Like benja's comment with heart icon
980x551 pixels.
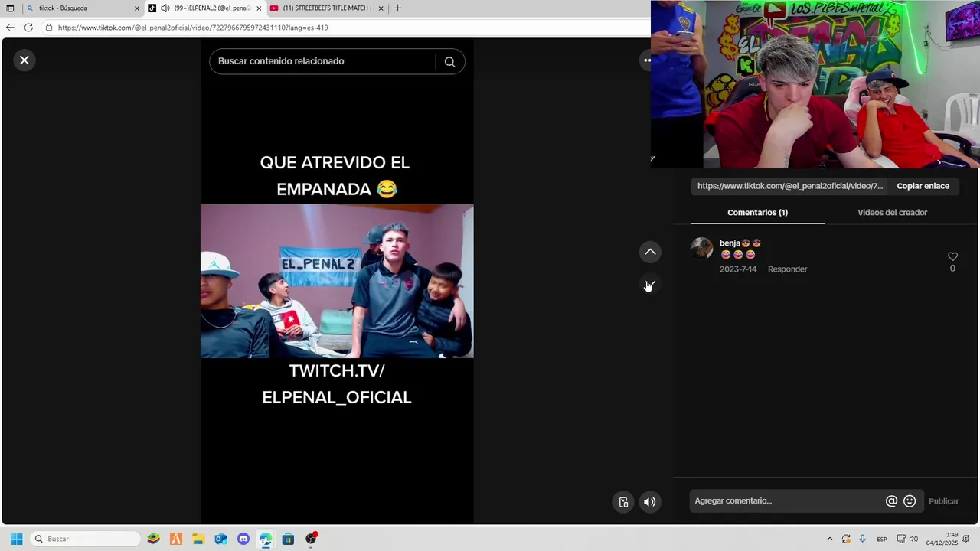952,256
